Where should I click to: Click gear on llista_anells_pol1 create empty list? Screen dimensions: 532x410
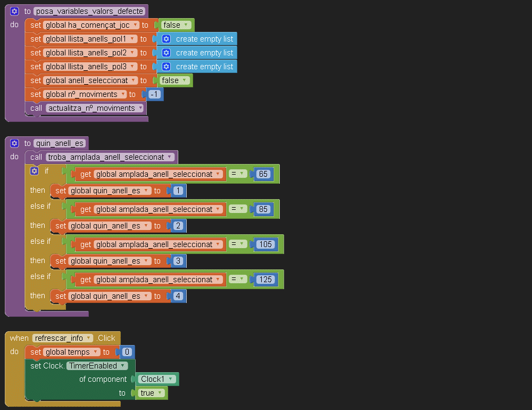tap(166, 39)
